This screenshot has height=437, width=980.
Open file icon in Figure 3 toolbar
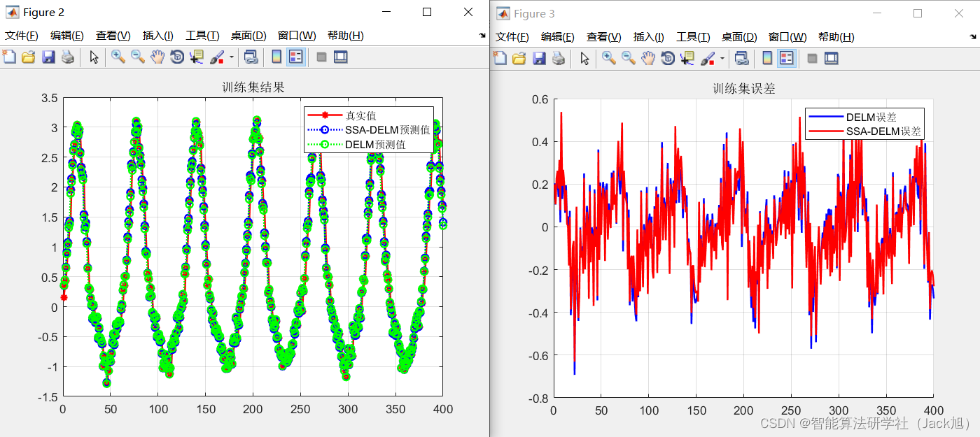519,58
